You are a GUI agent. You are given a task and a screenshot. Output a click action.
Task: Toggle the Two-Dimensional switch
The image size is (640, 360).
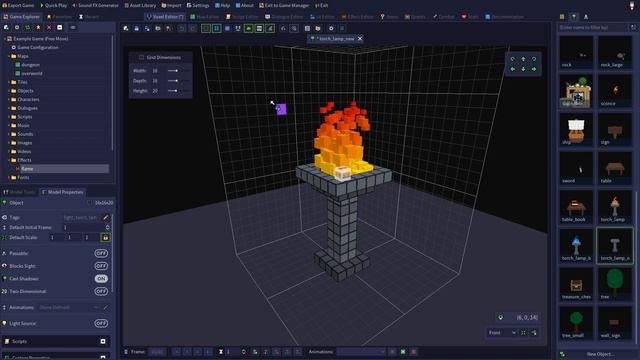click(x=101, y=291)
